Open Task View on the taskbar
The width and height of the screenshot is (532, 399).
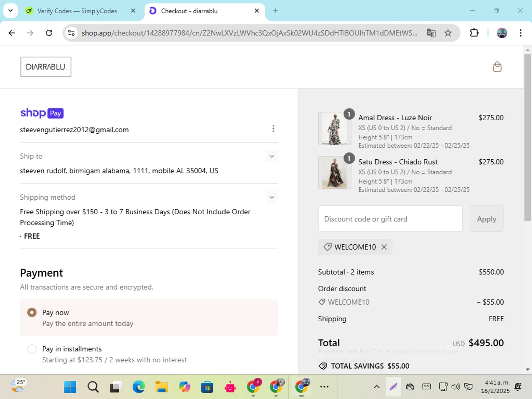(x=116, y=387)
